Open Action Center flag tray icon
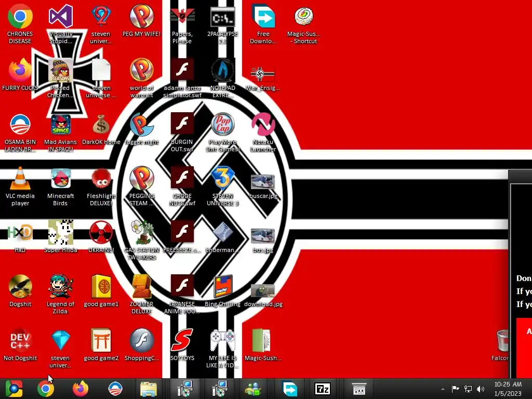The height and width of the screenshot is (399, 532). (455, 389)
